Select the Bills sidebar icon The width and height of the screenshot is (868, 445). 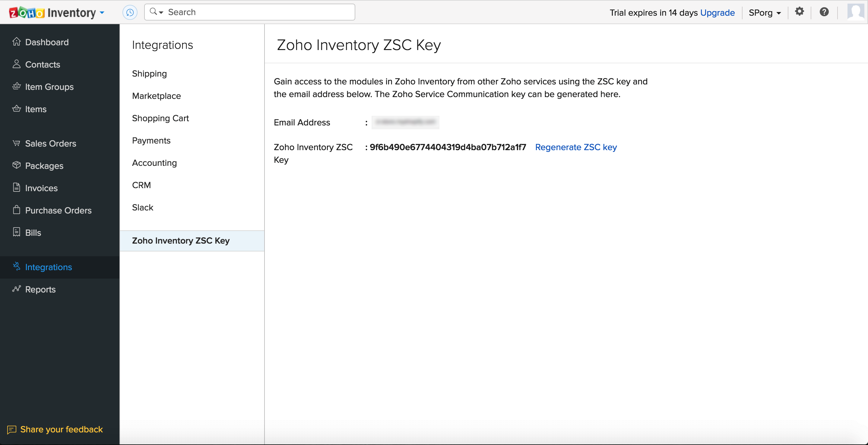pyautogui.click(x=17, y=232)
